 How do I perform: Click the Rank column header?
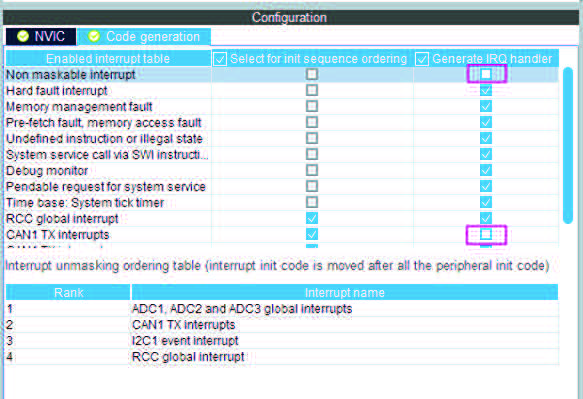point(68,293)
